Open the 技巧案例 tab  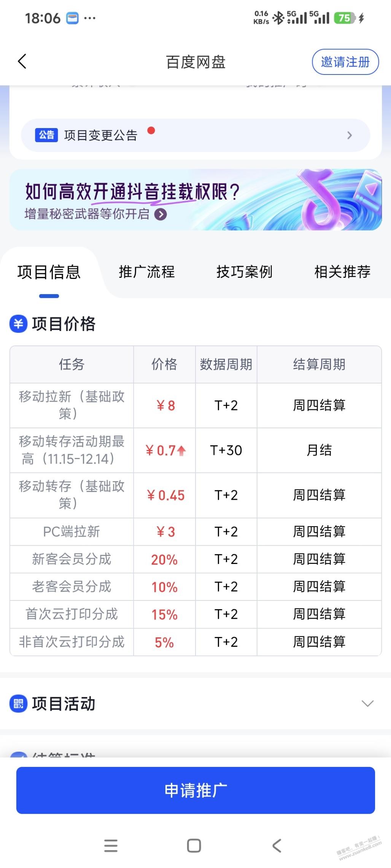pyautogui.click(x=244, y=272)
